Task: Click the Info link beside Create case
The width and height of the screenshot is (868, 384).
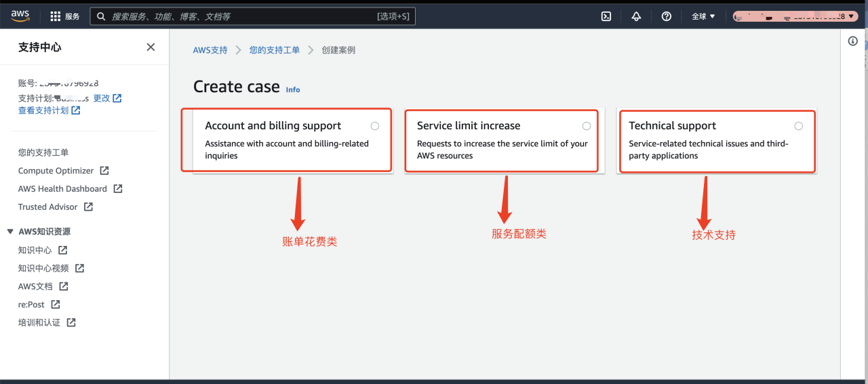Action: coord(293,89)
